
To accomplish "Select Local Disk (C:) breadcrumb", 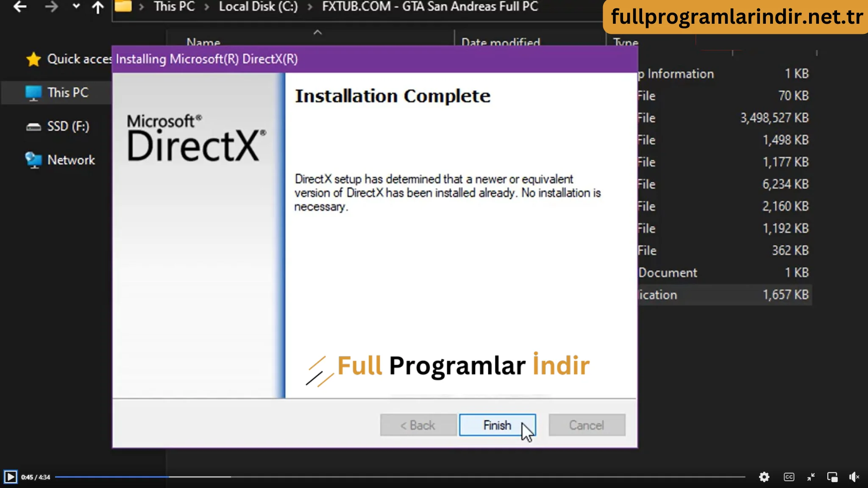I will (258, 6).
